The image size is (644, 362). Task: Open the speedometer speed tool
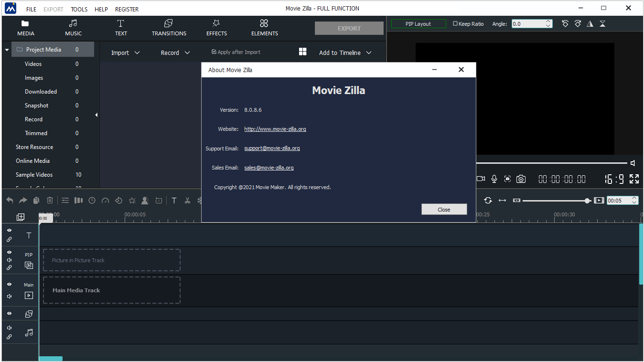tap(106, 201)
